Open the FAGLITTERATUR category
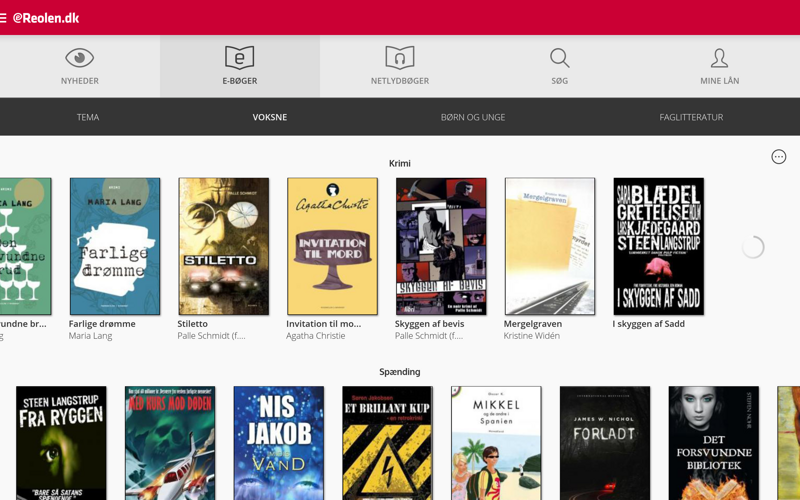The image size is (800, 500). [691, 117]
